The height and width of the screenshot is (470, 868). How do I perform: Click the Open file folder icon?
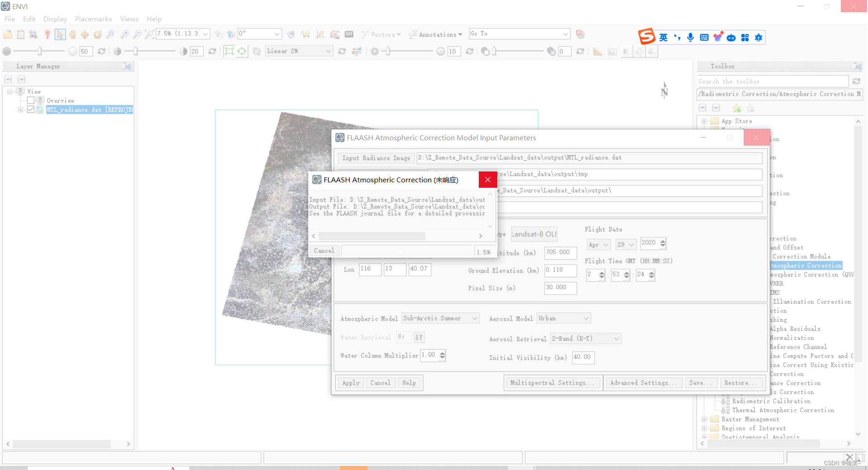point(8,34)
